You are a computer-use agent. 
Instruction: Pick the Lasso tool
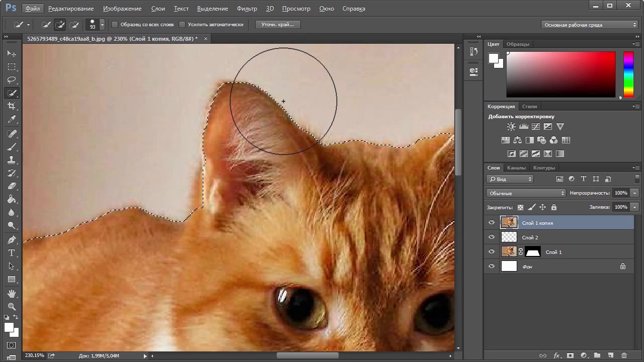pos(12,80)
